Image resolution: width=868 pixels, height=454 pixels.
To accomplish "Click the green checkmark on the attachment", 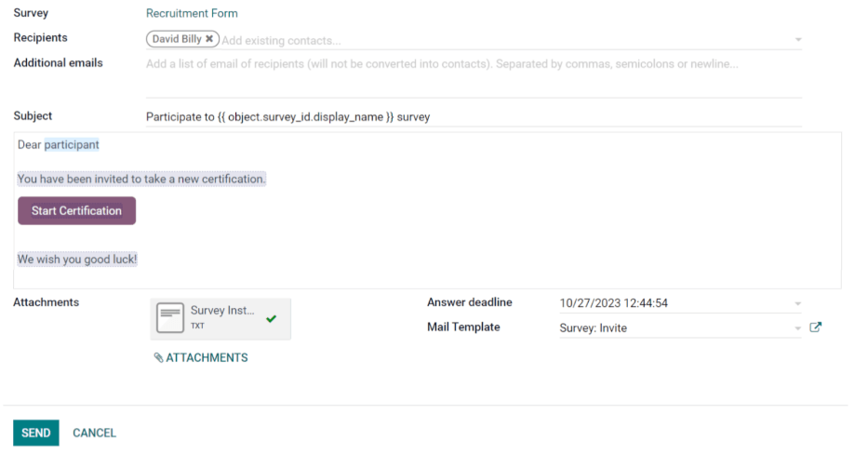I will tap(271, 318).
